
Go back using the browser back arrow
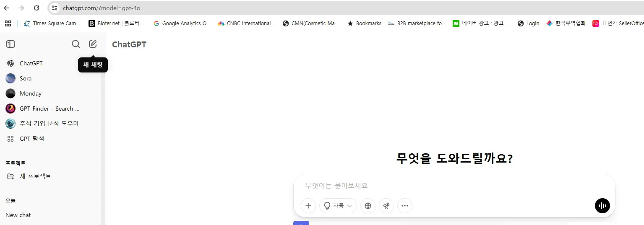[6, 8]
